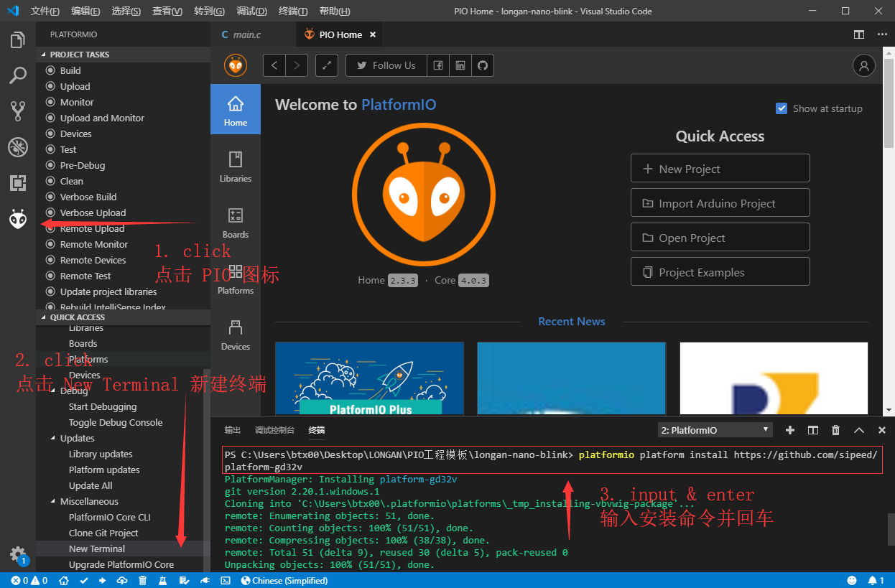Screen dimensions: 895x588
Task: Click Import Arduino Project button
Action: tap(720, 203)
